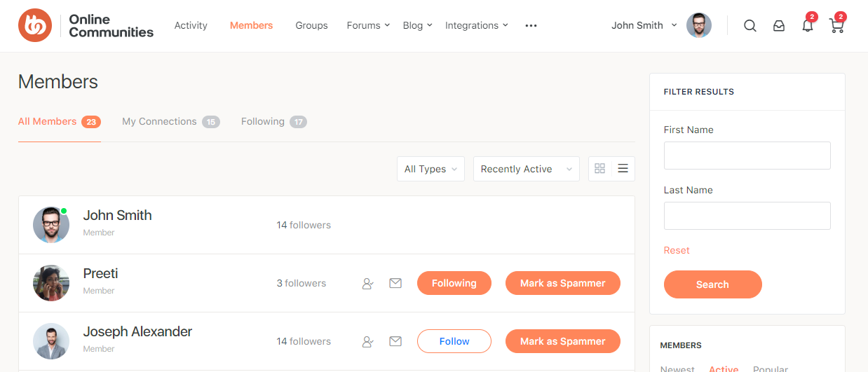Open the messages inbox icon
Image resolution: width=868 pixels, height=372 pixels.
point(779,26)
